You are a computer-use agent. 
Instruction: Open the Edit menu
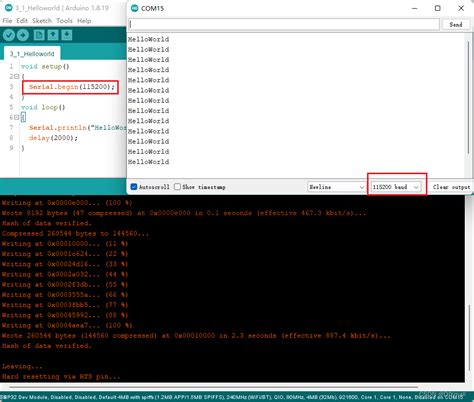[22, 21]
